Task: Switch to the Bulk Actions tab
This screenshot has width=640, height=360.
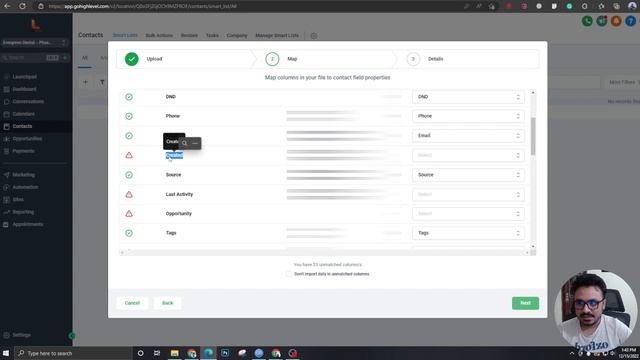Action: pos(159,36)
